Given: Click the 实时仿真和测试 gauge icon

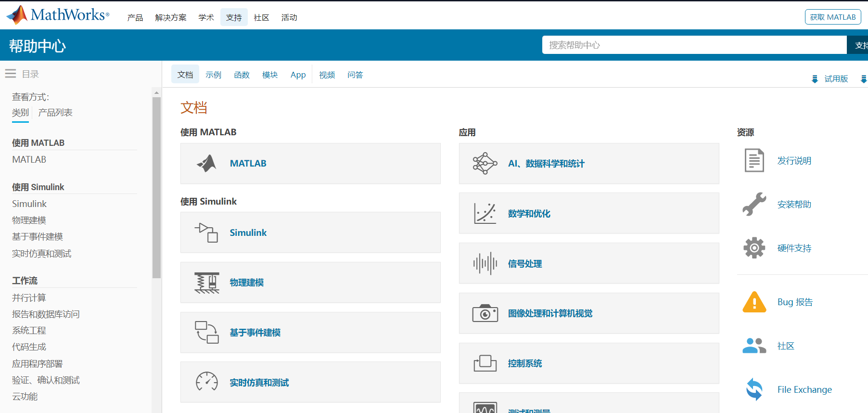Looking at the screenshot, I should (207, 382).
